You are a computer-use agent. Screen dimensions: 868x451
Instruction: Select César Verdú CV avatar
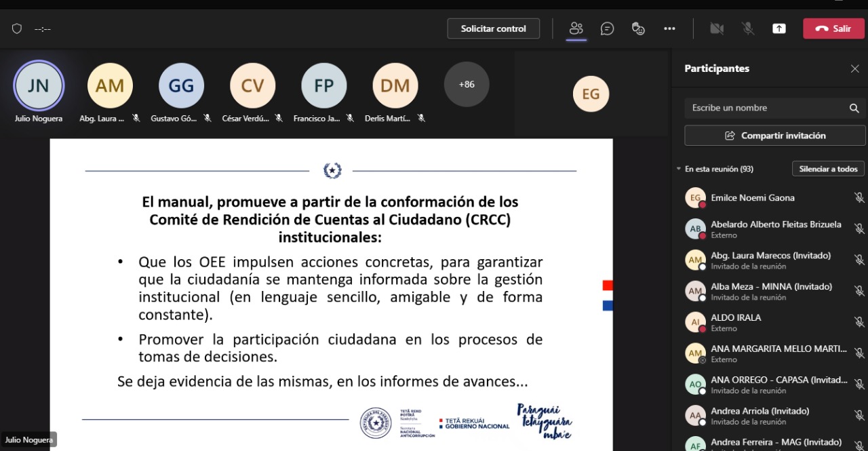pyautogui.click(x=252, y=85)
